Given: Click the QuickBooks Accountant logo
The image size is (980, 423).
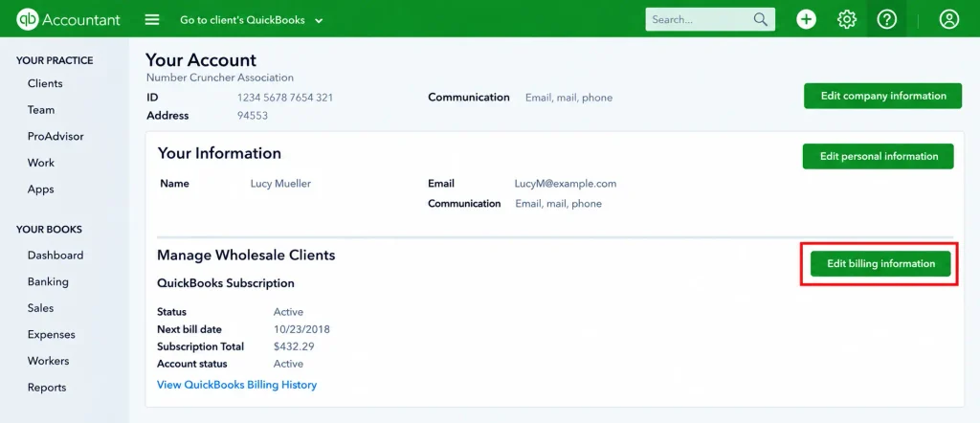Looking at the screenshot, I should pos(68,19).
